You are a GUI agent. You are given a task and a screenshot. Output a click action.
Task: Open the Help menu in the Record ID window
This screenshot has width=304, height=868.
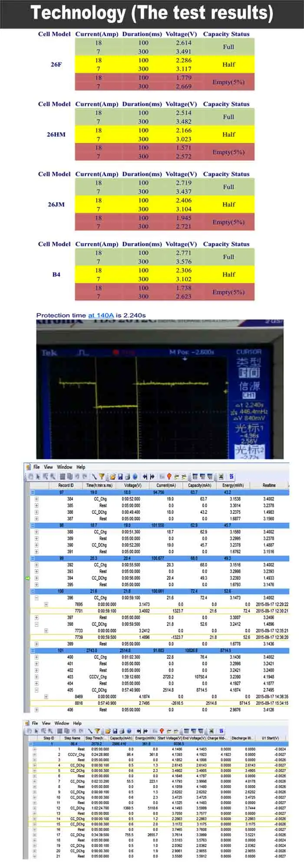(81, 467)
